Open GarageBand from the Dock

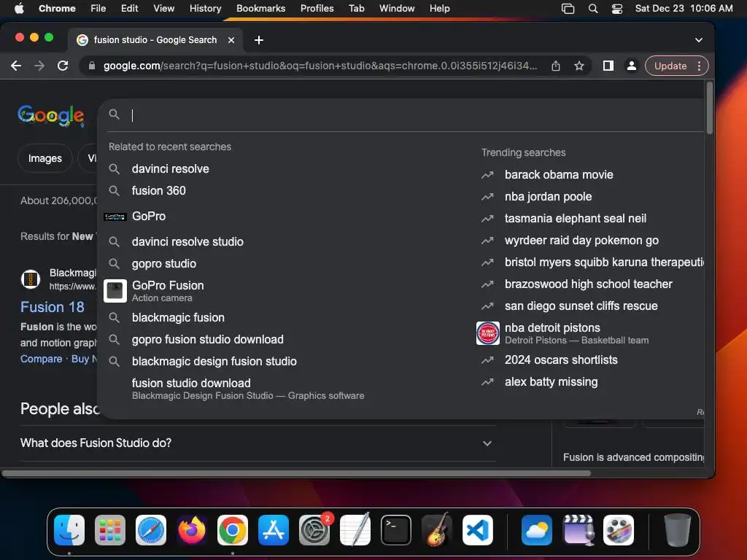[437, 530]
